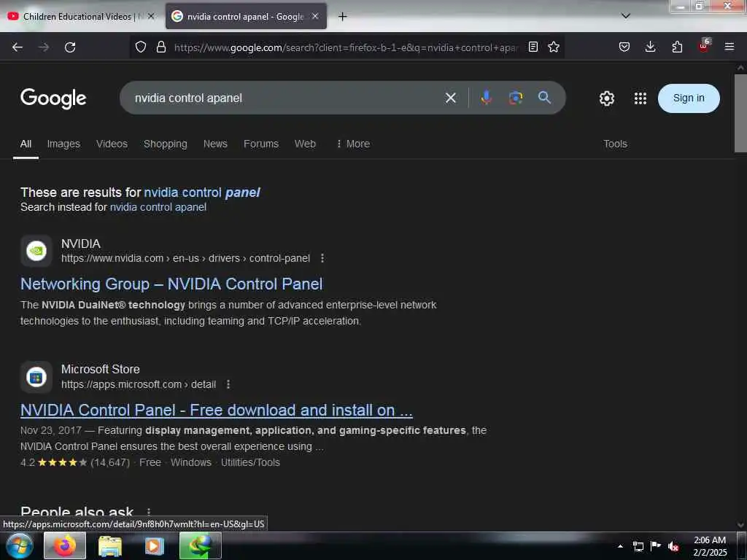Open corrected query nvidia control panel link
The width and height of the screenshot is (747, 560).
(202, 192)
